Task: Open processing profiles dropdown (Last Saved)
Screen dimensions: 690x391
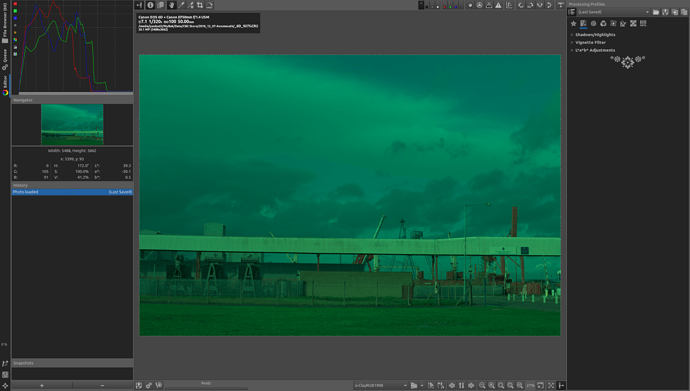Action: point(613,12)
